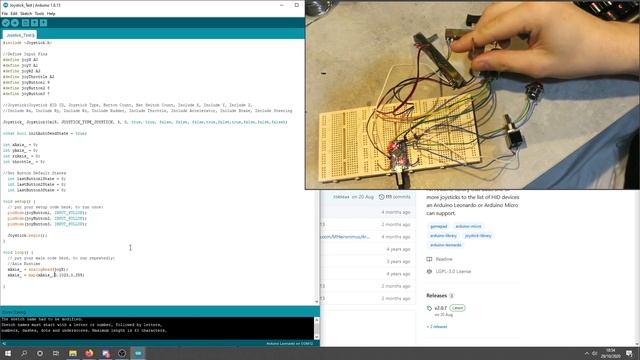
Task: Click the scales icon beside the license
Action: click(429, 271)
